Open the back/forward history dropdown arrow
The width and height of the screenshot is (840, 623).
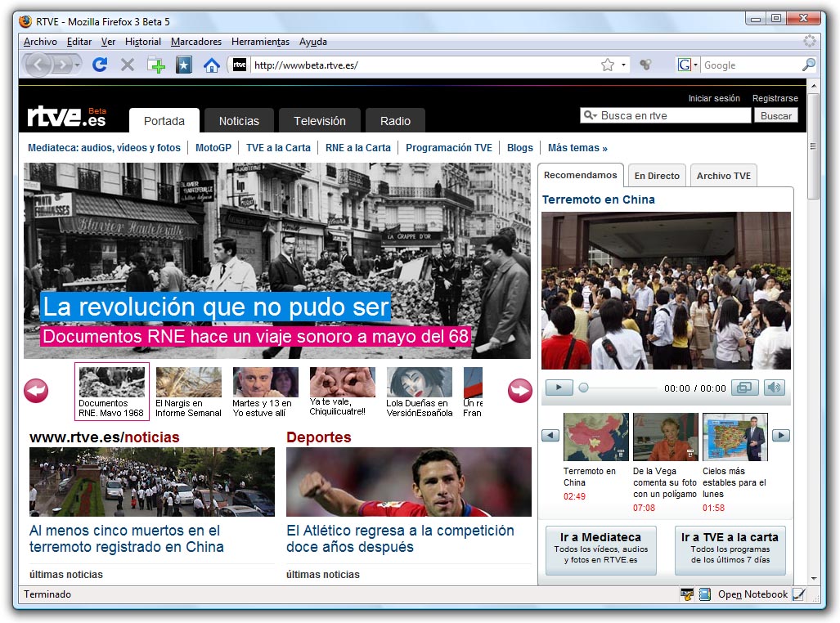(78, 65)
